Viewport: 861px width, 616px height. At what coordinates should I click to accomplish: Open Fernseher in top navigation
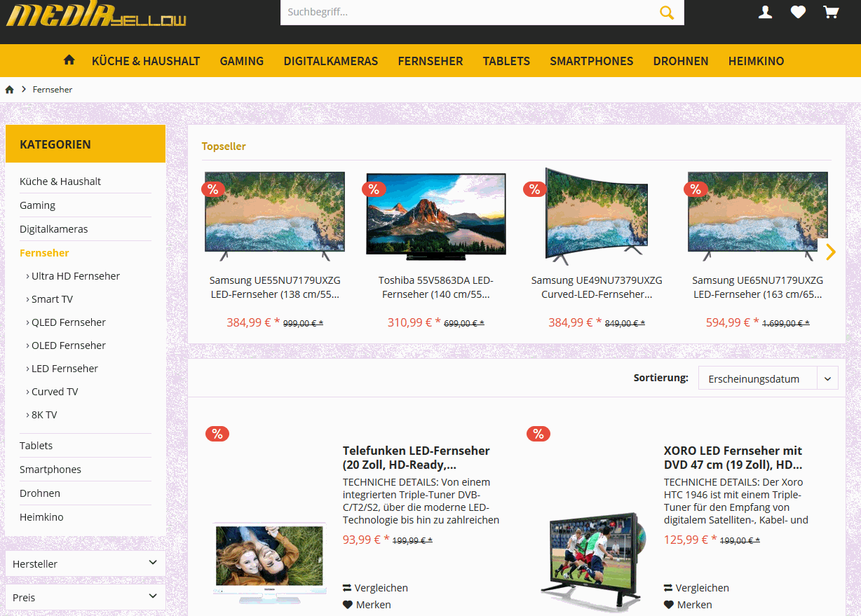click(x=430, y=61)
